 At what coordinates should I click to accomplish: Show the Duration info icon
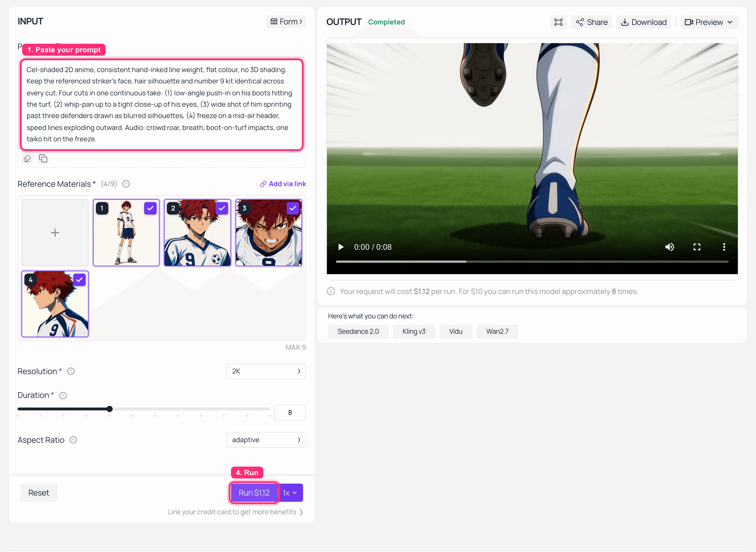click(x=63, y=396)
